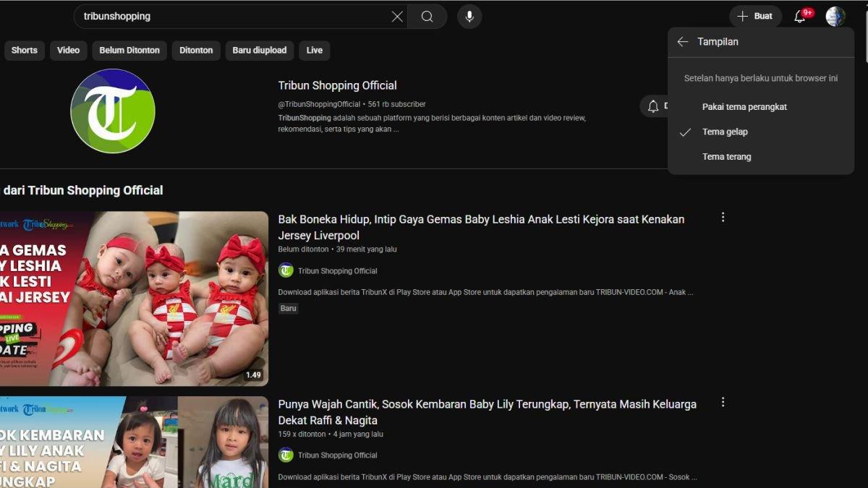Open three-dot menu for Baby Lily video
This screenshot has width=868, height=488.
(x=723, y=403)
